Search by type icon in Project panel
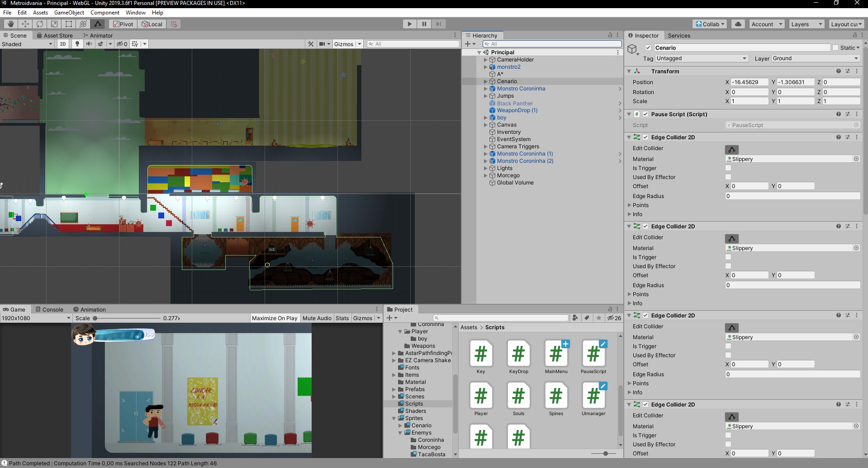Screen dimensions: 868x468 575,318
